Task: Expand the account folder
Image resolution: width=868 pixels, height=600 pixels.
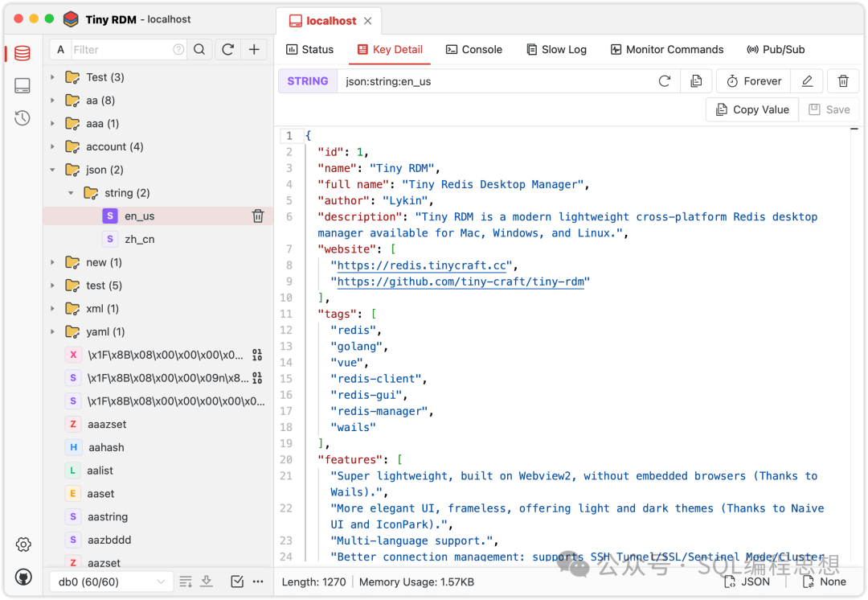Action: click(x=53, y=147)
